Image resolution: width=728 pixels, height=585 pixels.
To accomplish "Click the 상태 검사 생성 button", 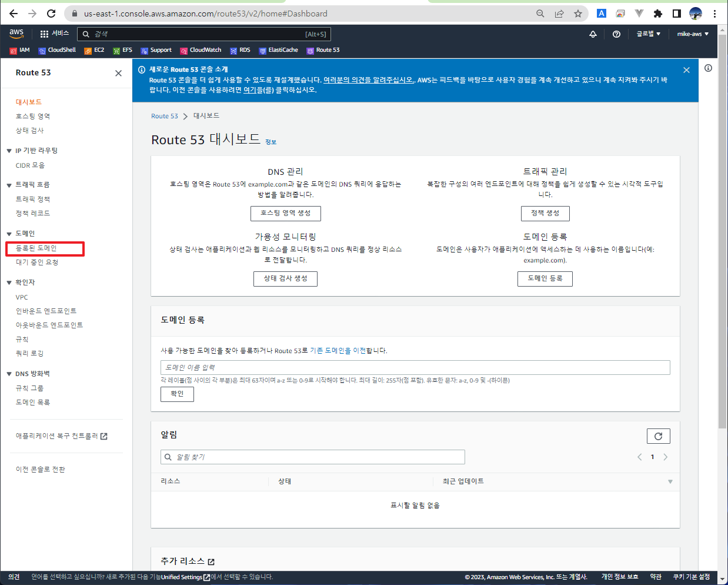I will click(285, 278).
